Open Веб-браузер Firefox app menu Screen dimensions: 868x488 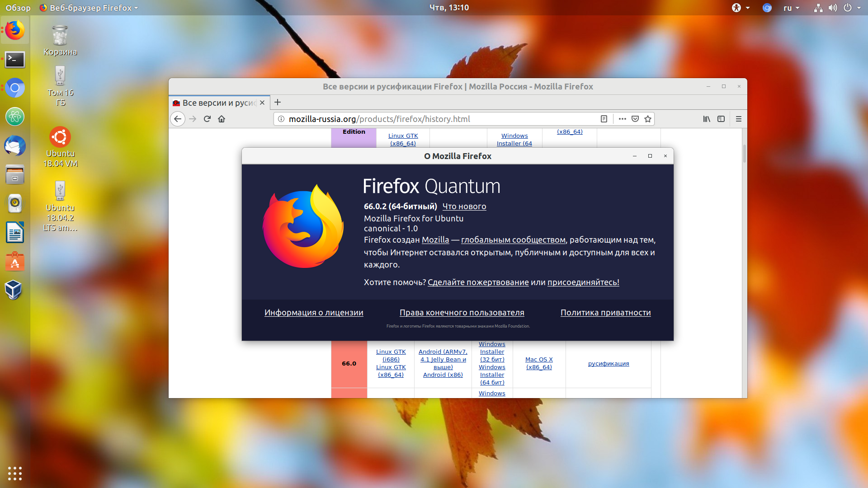(x=89, y=8)
